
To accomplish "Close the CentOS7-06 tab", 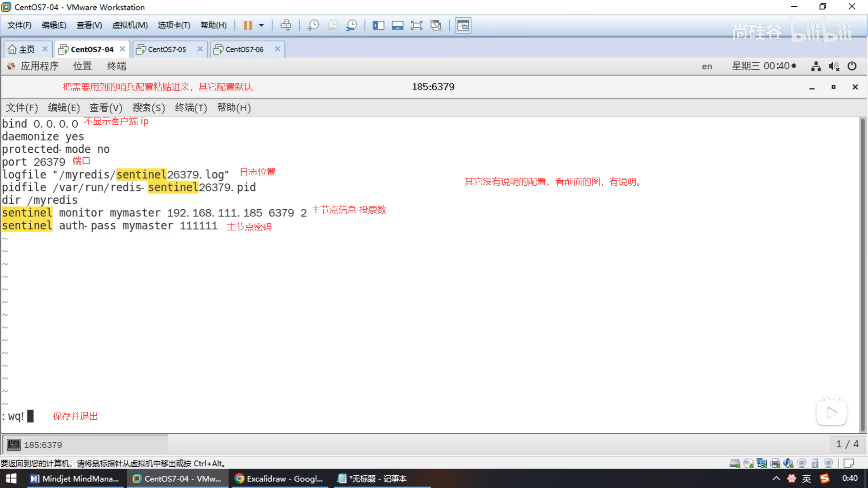I will [278, 49].
